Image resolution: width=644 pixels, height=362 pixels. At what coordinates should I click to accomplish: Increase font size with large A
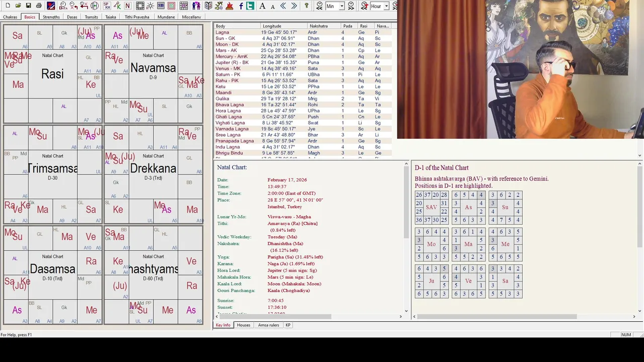pyautogui.click(x=262, y=6)
